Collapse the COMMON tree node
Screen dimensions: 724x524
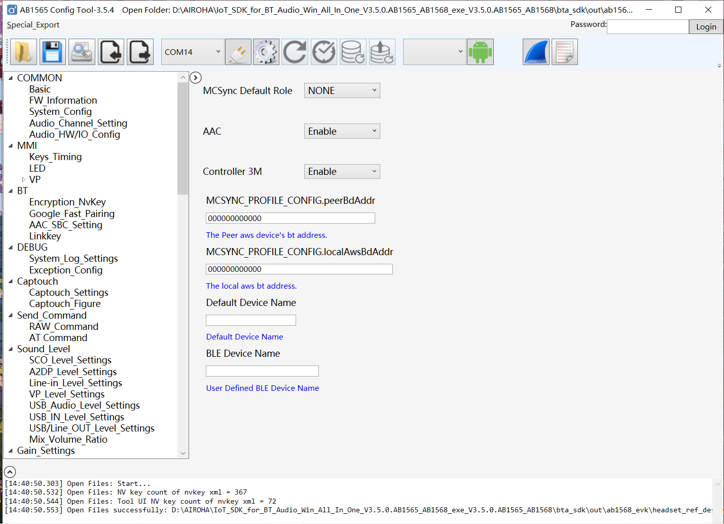pos(11,78)
